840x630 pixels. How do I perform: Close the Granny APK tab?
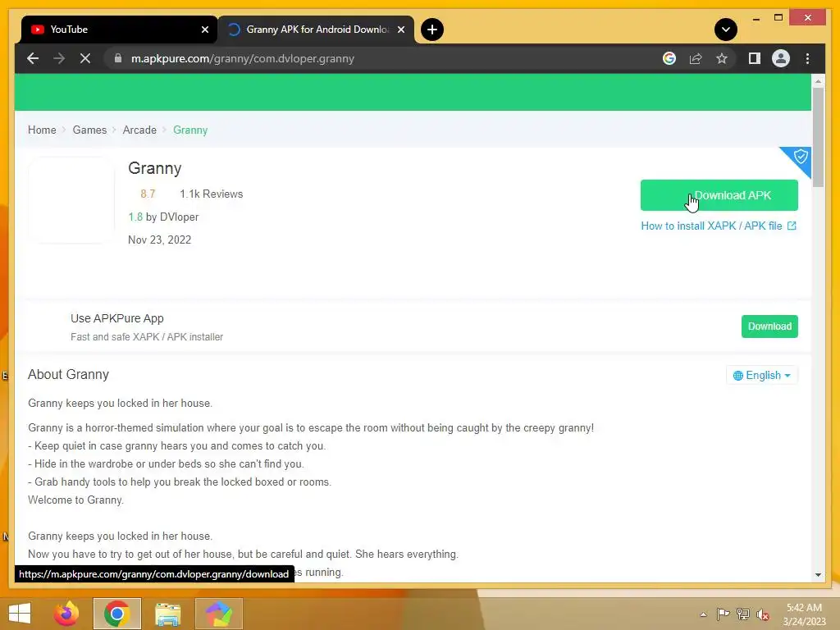[400, 30]
